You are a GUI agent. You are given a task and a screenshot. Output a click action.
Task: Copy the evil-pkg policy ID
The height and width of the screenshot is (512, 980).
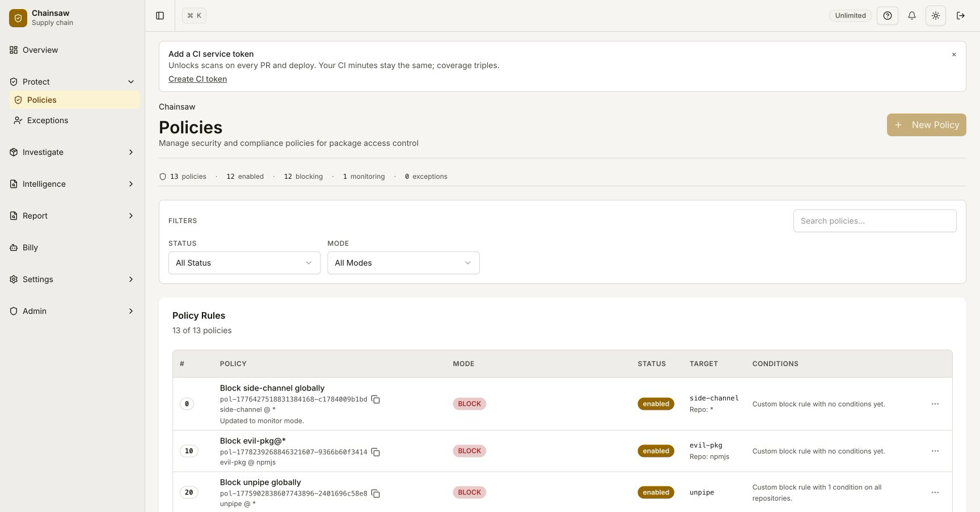(x=375, y=452)
